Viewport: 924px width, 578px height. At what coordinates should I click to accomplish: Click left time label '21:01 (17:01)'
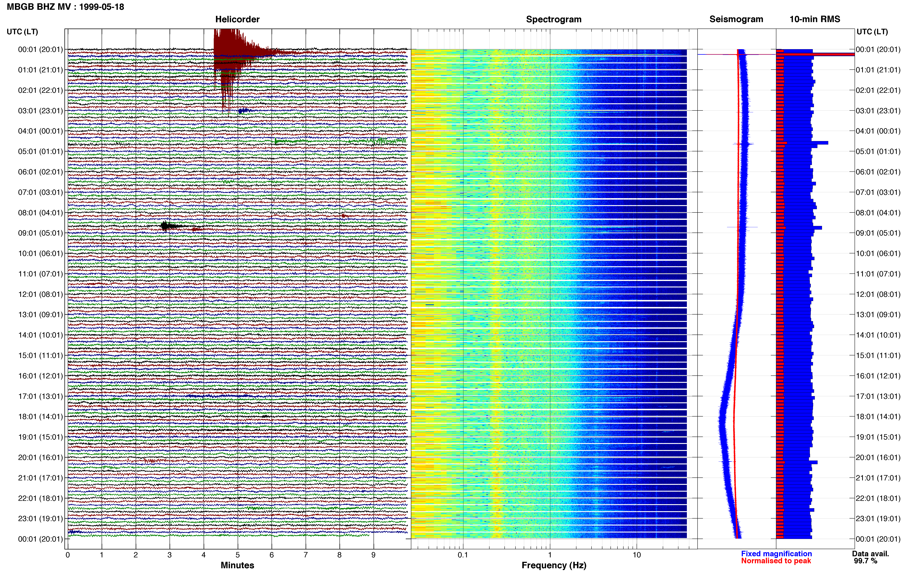(x=41, y=478)
